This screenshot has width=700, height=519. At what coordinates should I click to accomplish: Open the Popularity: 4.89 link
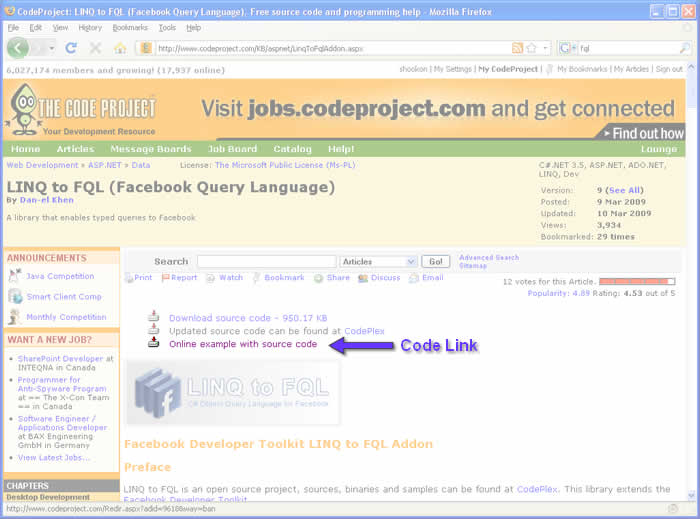558,293
